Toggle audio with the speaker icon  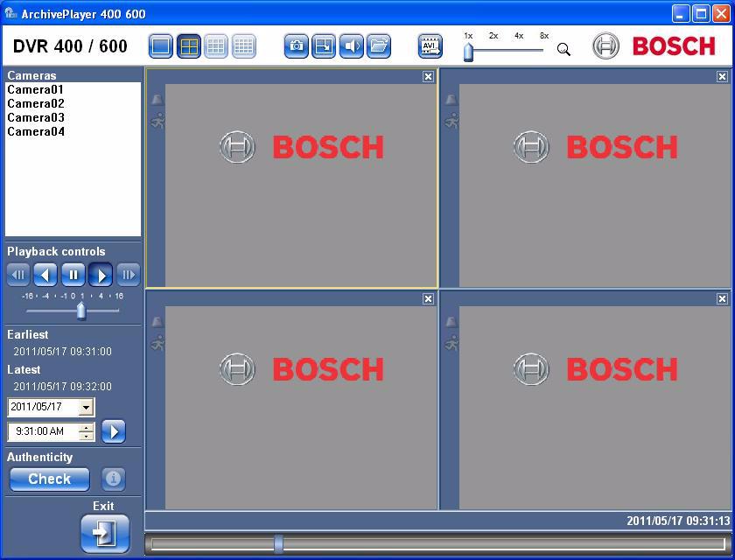coord(351,46)
